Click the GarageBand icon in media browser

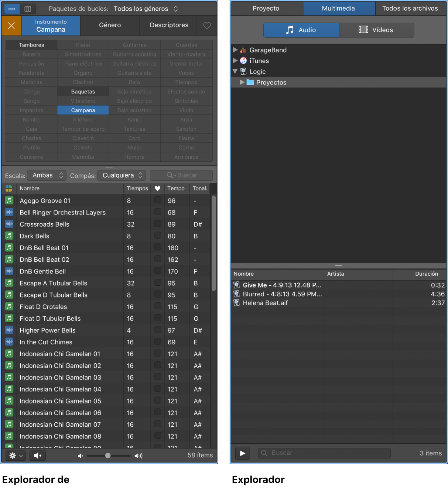coord(243,50)
